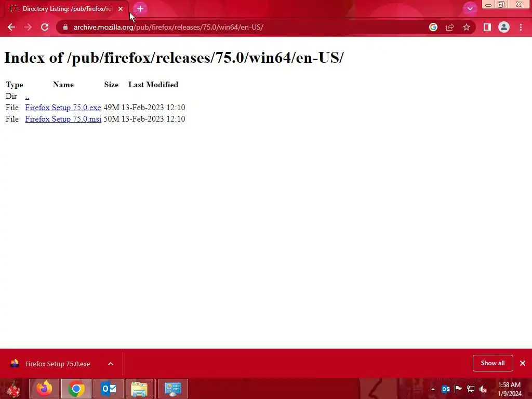Open the clock showing 1:58 AM
This screenshot has height=399, width=532.
click(x=509, y=389)
